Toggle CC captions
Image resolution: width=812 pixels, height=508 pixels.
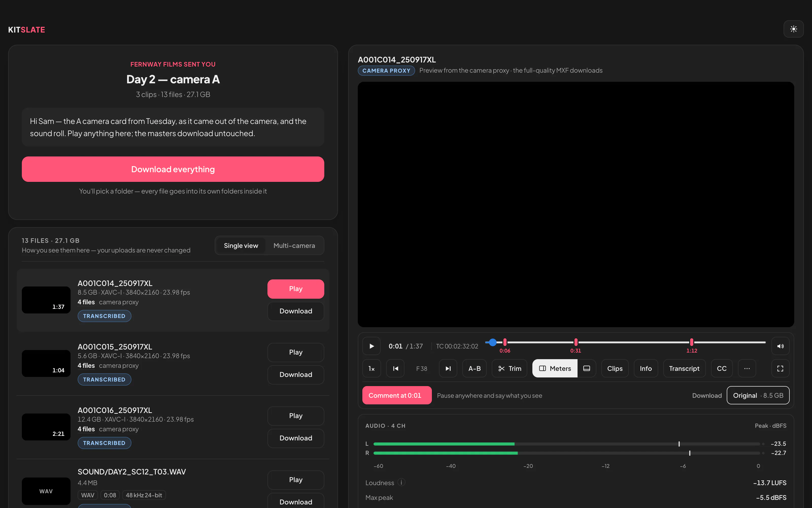722,369
